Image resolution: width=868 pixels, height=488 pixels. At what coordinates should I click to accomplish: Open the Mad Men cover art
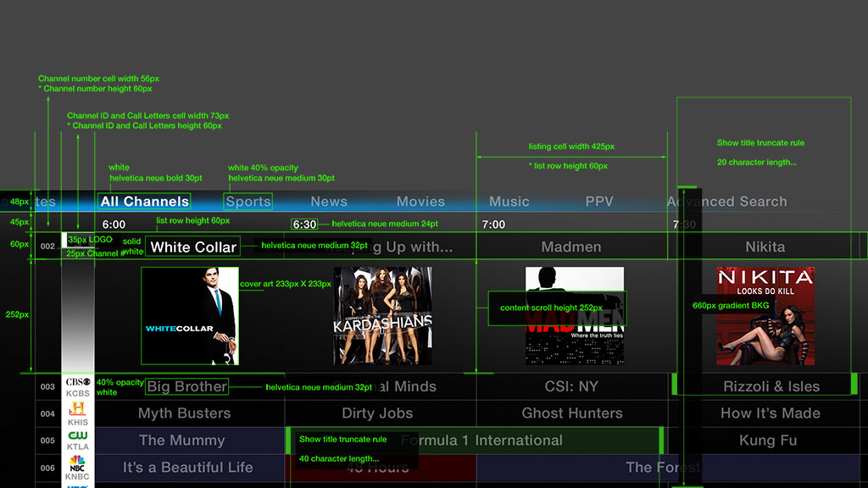pyautogui.click(x=575, y=316)
